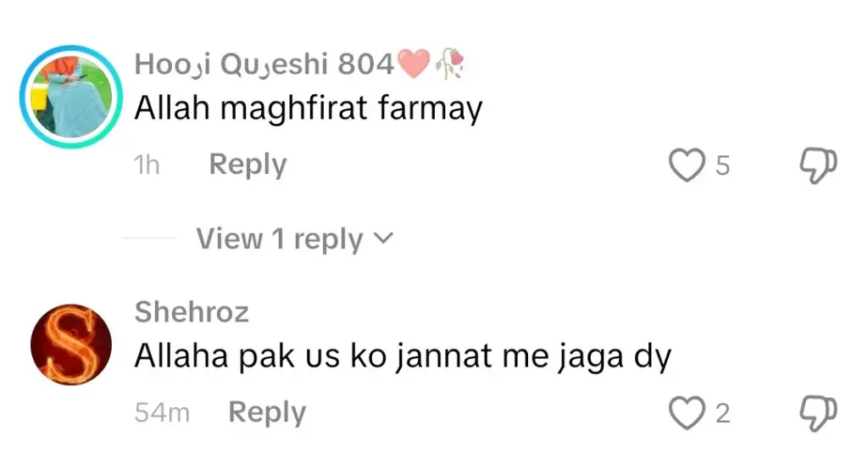Click the 54m timestamp
Image resolution: width=868 pixels, height=470 pixels.
162,413
